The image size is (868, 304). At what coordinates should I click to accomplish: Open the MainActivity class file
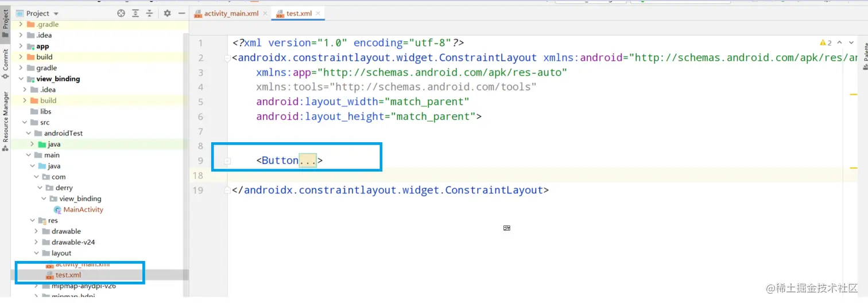tap(83, 210)
